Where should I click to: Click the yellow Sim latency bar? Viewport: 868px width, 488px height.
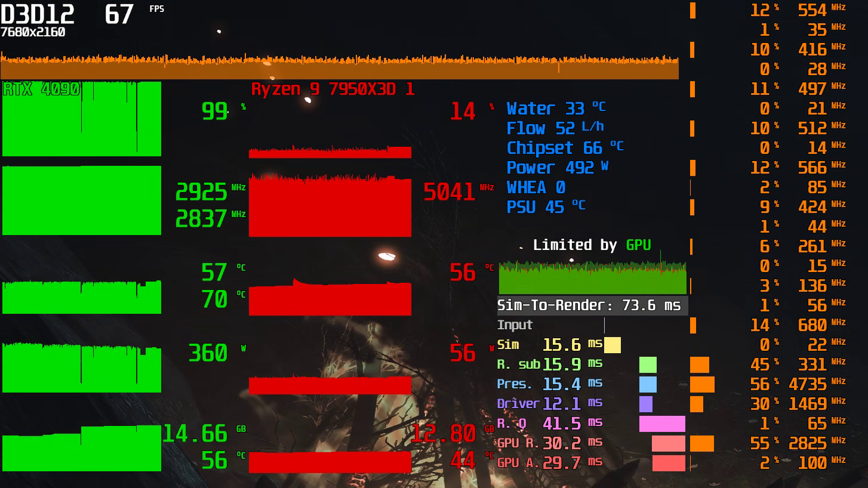point(612,345)
